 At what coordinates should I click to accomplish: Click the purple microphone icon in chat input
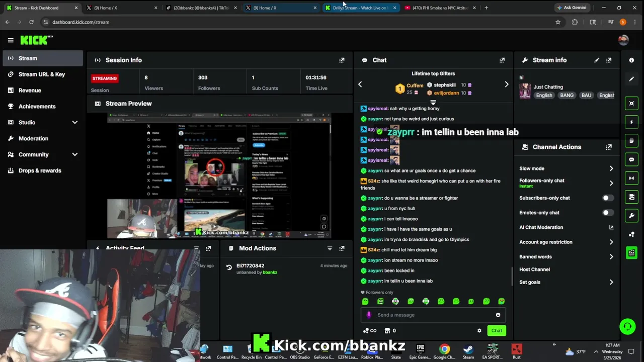tap(369, 315)
